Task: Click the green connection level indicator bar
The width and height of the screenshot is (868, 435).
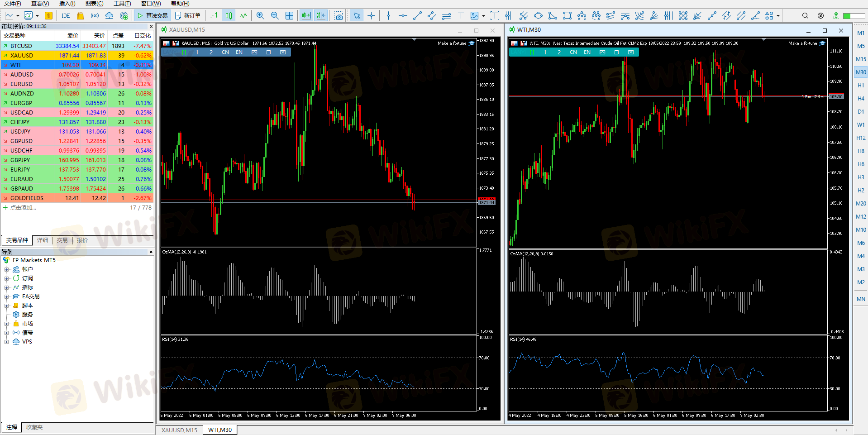Action: click(x=853, y=16)
